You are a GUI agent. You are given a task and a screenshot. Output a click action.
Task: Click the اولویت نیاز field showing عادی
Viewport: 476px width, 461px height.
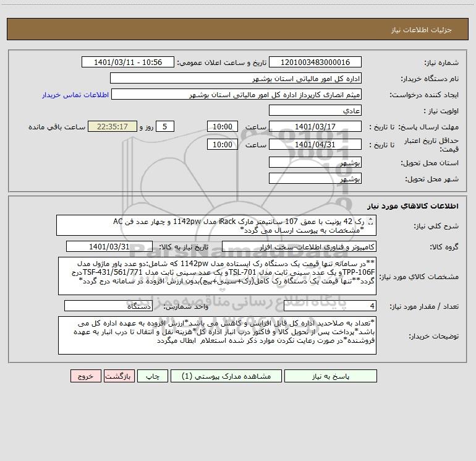[x=315, y=110]
